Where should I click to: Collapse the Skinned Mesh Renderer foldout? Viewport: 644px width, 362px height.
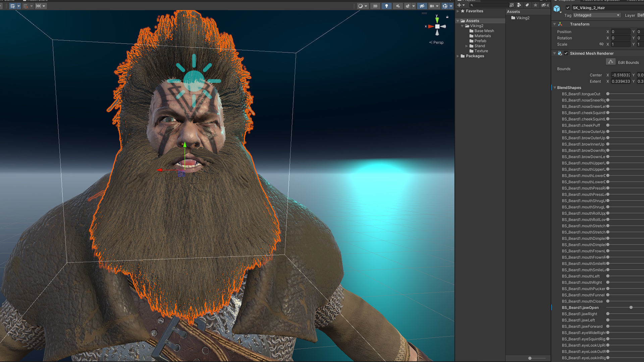(554, 53)
